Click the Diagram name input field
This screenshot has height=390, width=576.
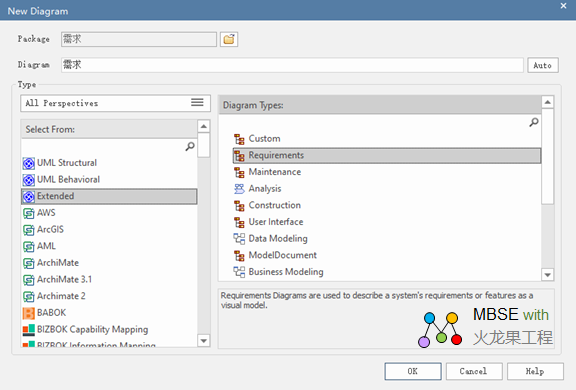coord(292,65)
